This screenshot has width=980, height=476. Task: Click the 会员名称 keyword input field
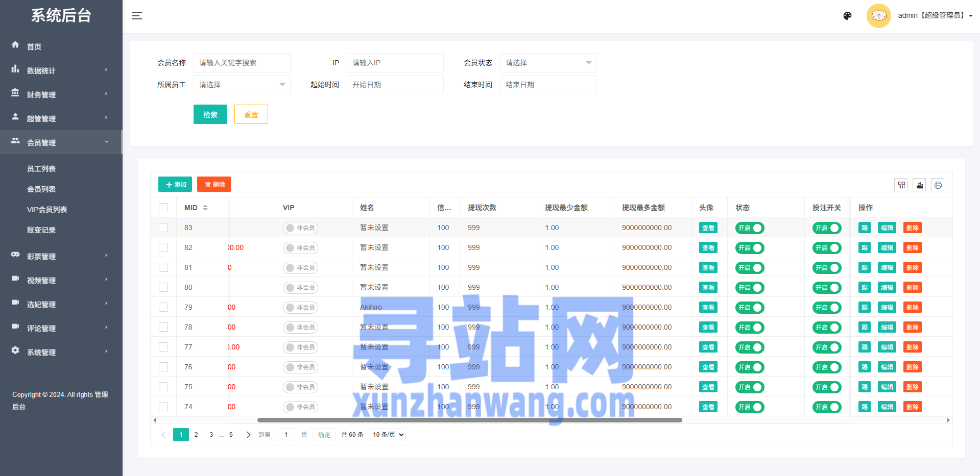pos(242,63)
